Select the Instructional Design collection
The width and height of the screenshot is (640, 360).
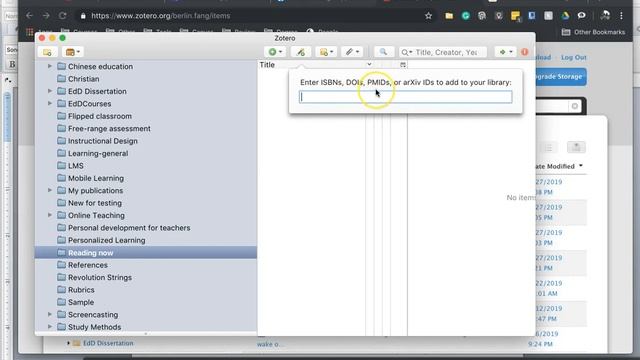coord(102,141)
